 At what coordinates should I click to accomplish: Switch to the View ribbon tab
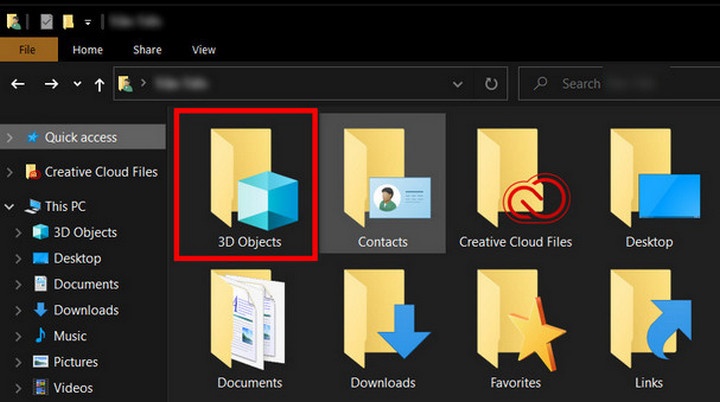click(x=203, y=50)
